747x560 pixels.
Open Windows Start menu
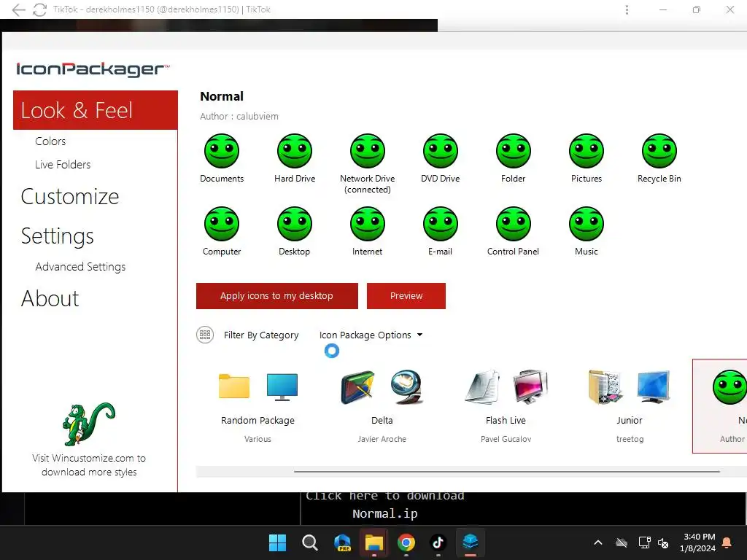277,542
